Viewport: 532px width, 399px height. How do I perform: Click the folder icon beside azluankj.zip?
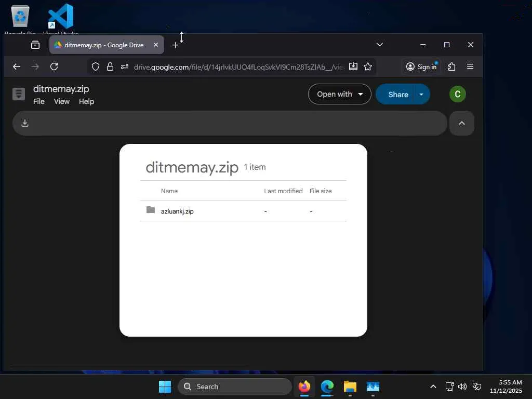[x=151, y=210]
